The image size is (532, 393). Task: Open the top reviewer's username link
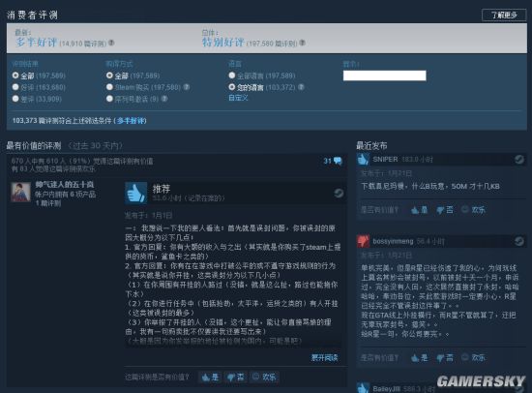click(65, 185)
